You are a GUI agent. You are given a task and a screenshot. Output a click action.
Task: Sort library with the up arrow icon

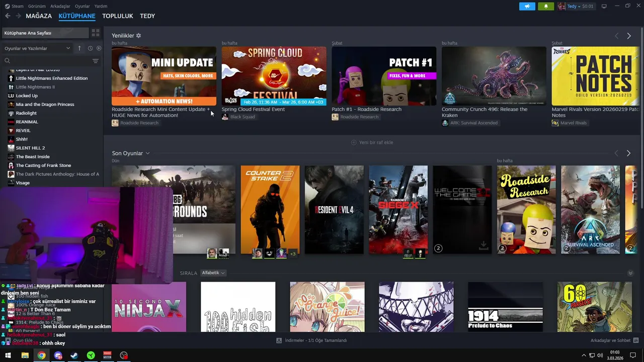[x=79, y=48]
